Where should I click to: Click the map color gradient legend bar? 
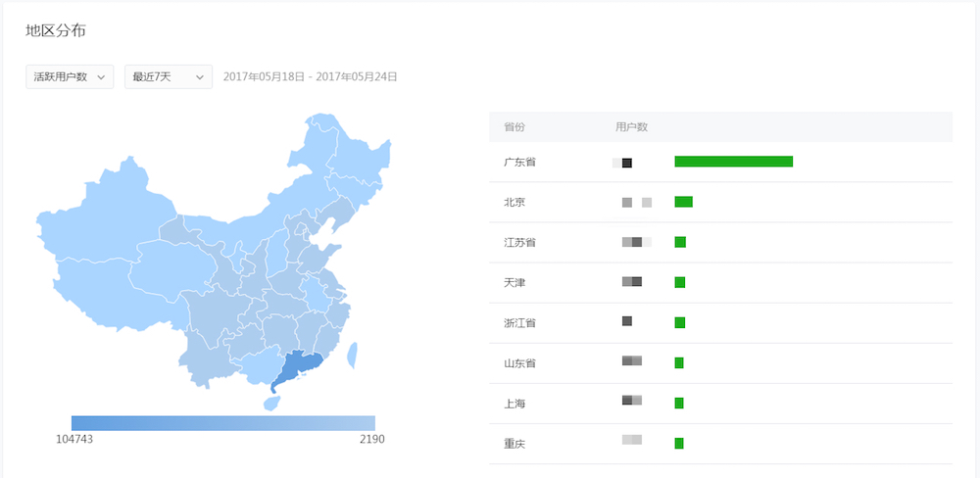tap(223, 423)
